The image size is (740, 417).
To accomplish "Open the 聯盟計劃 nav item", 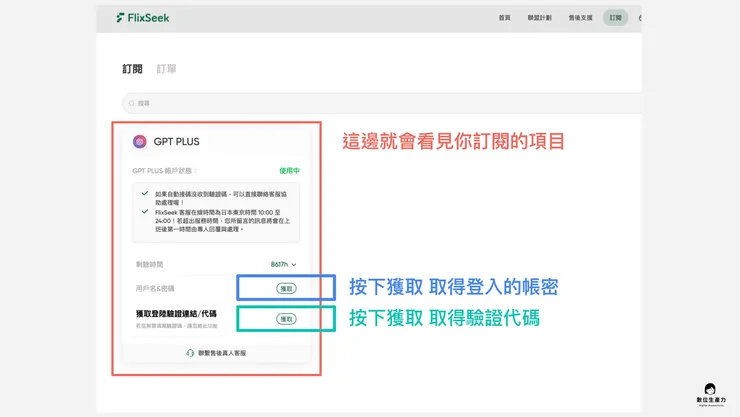I will (539, 18).
